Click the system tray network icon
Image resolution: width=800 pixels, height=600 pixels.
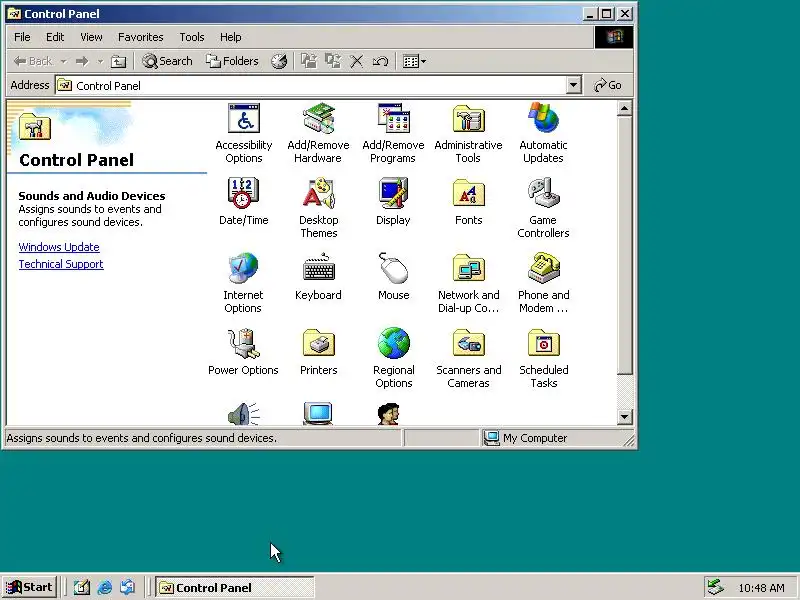click(715, 588)
